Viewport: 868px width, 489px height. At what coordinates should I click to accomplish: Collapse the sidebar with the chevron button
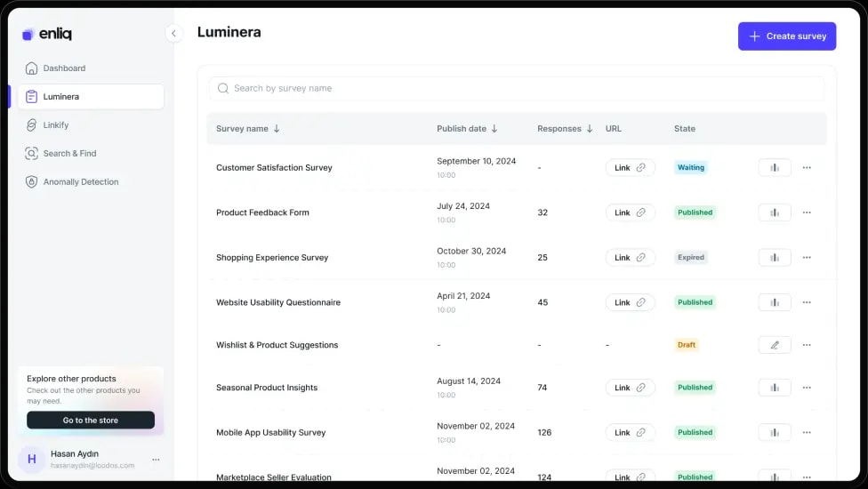click(x=173, y=33)
